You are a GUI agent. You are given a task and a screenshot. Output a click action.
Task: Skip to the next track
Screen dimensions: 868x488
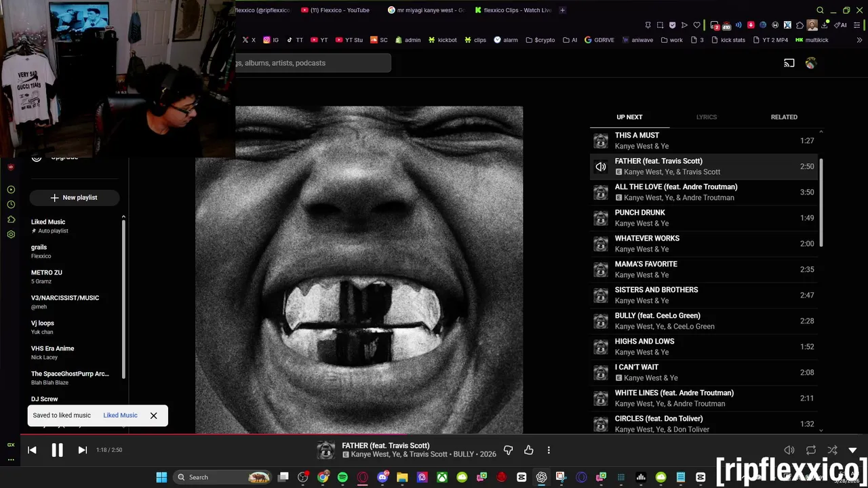point(83,450)
